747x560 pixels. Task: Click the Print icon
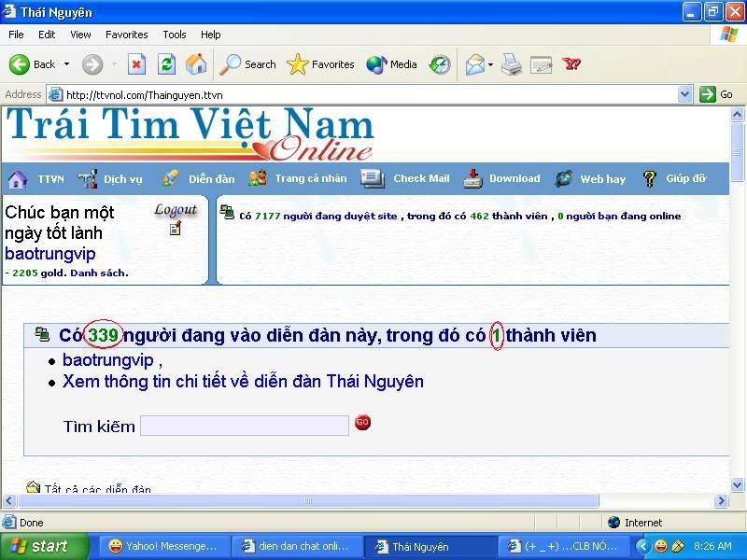tap(512, 64)
